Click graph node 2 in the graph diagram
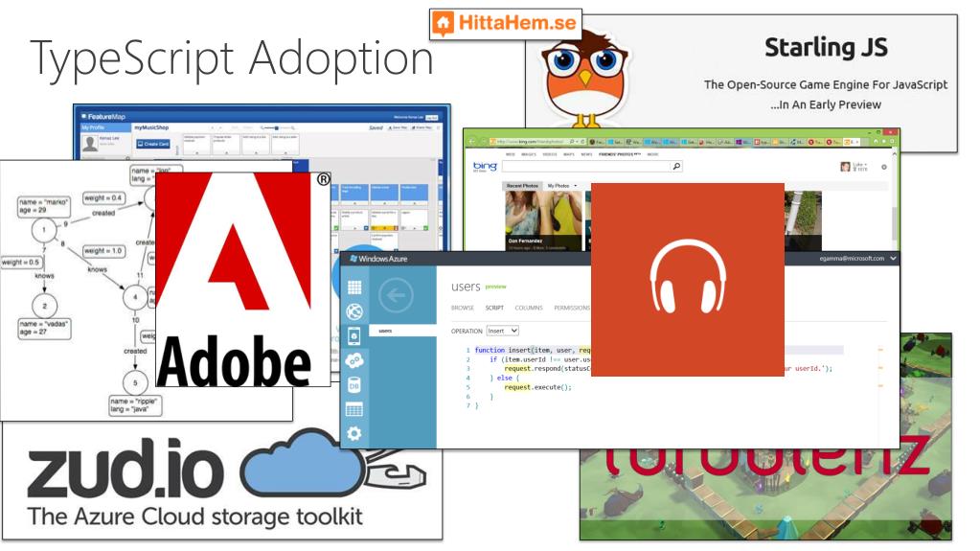This screenshot has width=980, height=551. tap(44, 306)
